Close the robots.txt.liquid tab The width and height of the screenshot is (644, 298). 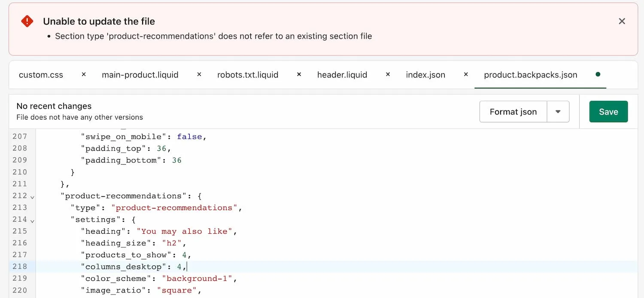point(299,75)
